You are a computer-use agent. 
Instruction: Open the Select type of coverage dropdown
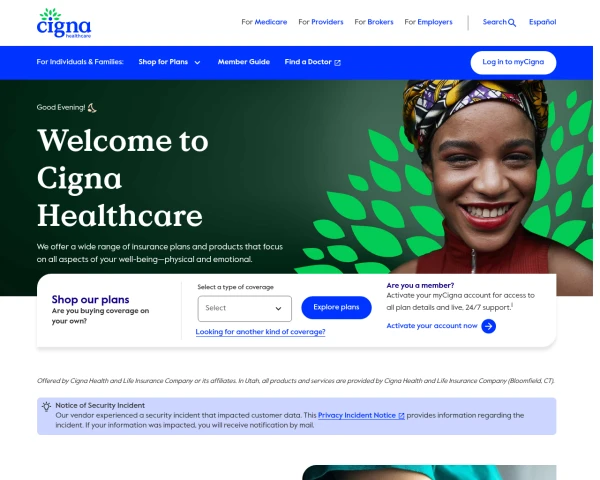[245, 308]
